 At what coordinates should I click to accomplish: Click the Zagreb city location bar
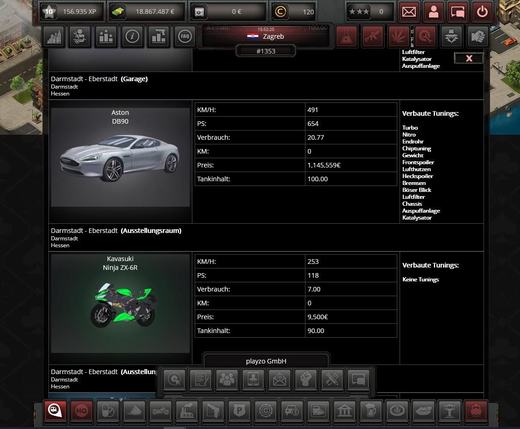266,36
